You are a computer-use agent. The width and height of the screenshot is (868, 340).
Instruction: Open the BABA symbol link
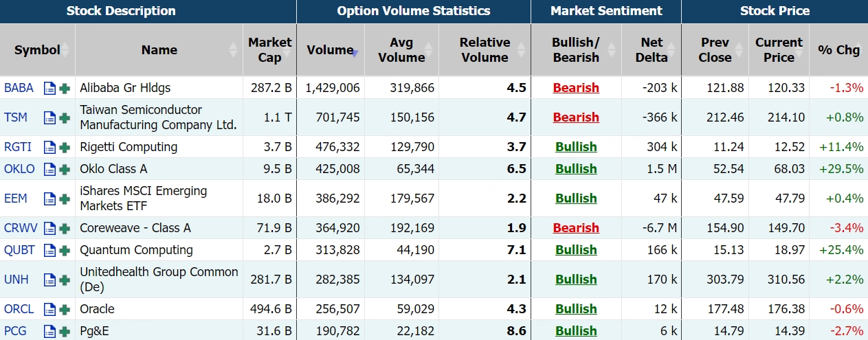pos(19,88)
